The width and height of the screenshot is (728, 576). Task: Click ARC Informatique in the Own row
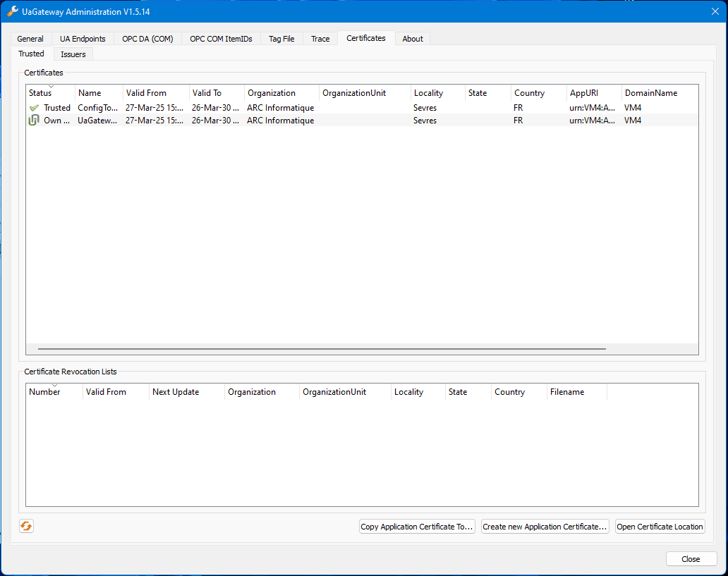281,121
